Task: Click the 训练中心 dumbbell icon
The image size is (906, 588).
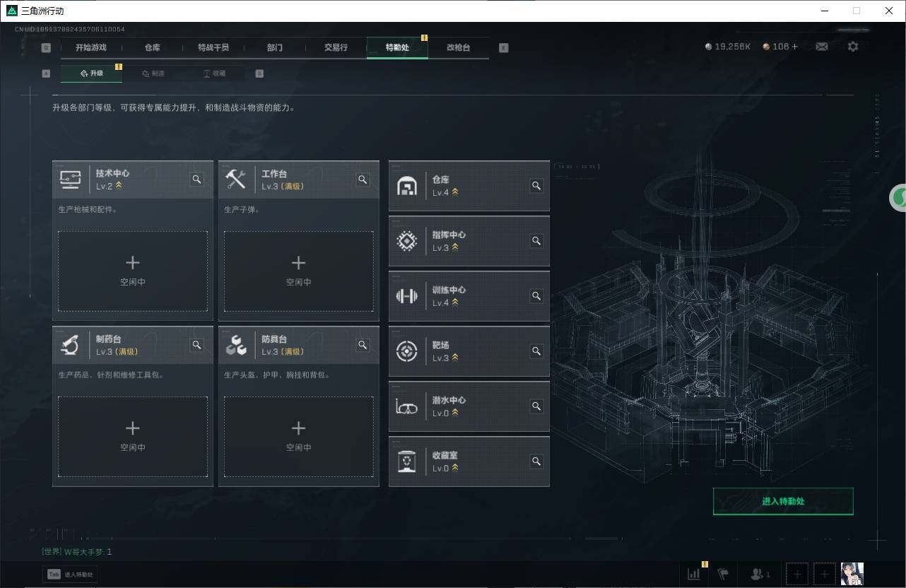Action: pos(407,296)
